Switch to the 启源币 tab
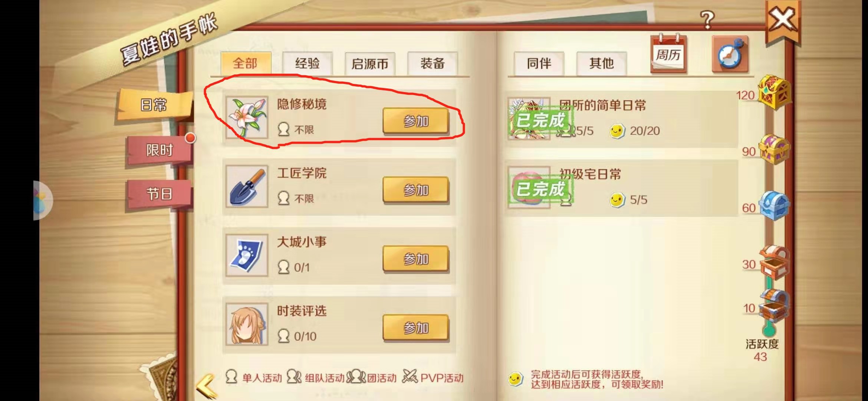 tap(370, 63)
